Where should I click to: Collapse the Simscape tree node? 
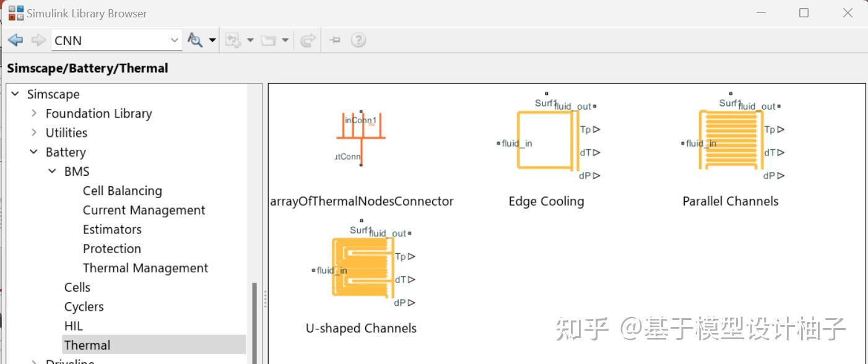coord(15,94)
